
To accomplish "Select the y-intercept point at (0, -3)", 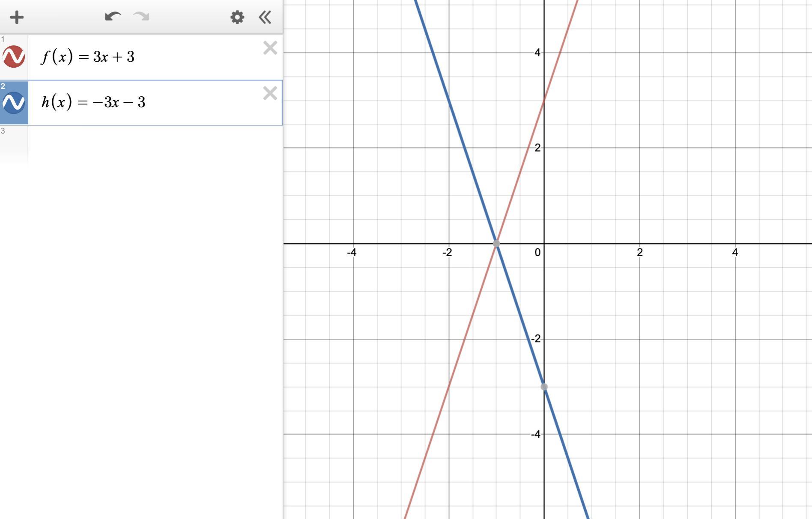I will [x=544, y=387].
